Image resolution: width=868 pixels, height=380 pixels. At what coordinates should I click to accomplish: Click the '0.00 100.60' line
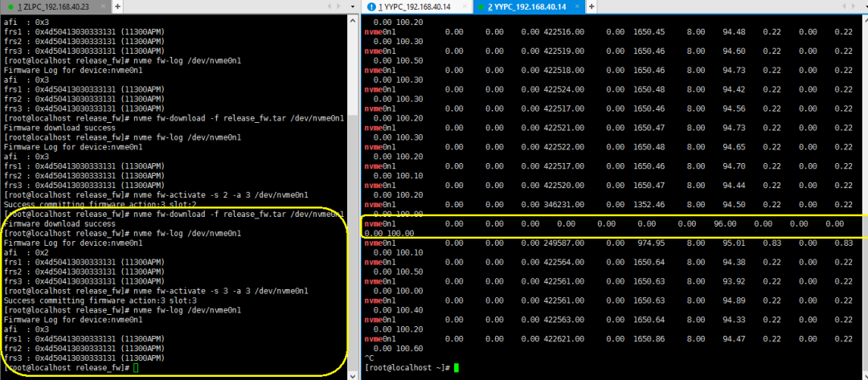(x=398, y=349)
